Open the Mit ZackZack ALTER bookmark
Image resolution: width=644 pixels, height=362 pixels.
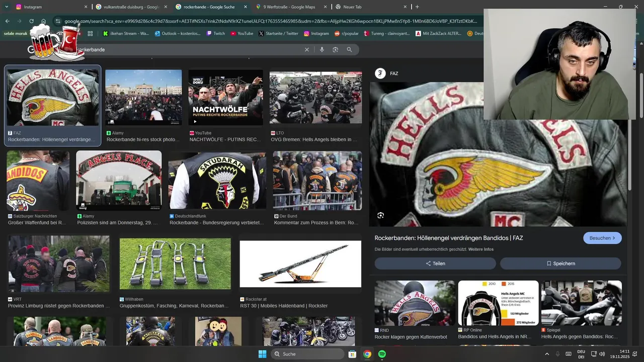coord(439,34)
